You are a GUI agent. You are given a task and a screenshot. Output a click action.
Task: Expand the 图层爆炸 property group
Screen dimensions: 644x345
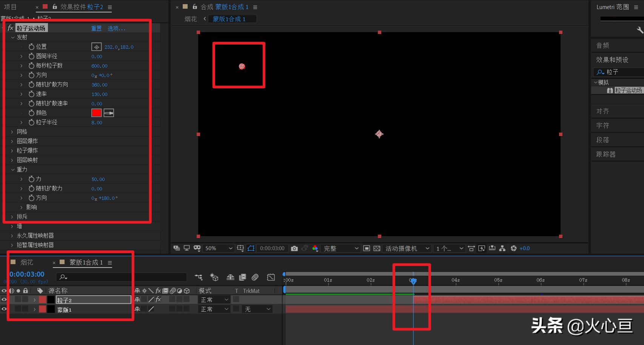12,141
